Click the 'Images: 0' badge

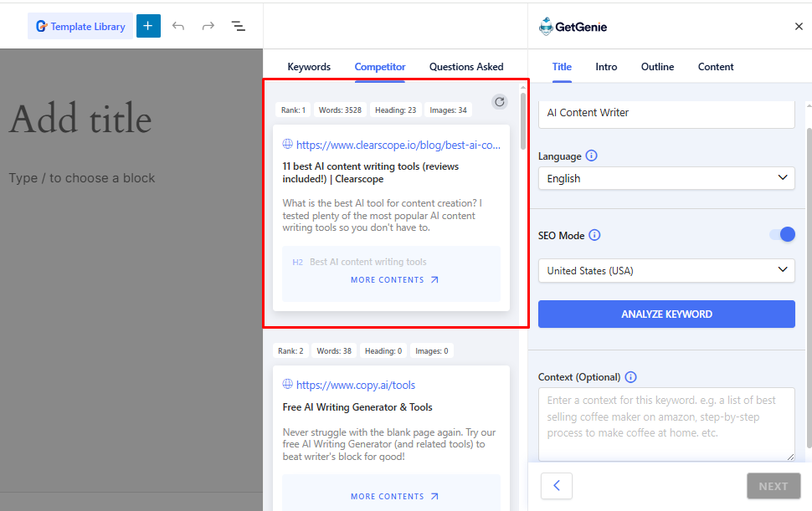point(432,350)
